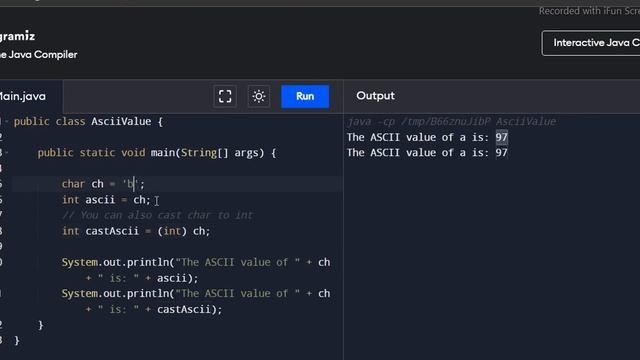
Task: Click the '+ " is: " + ascii);' line
Action: click(x=142, y=278)
